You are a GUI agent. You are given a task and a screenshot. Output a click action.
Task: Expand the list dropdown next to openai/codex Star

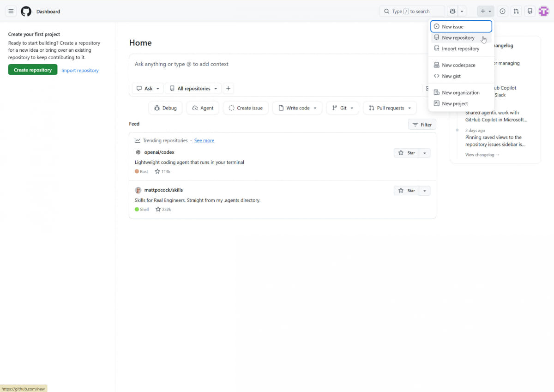[x=424, y=153]
